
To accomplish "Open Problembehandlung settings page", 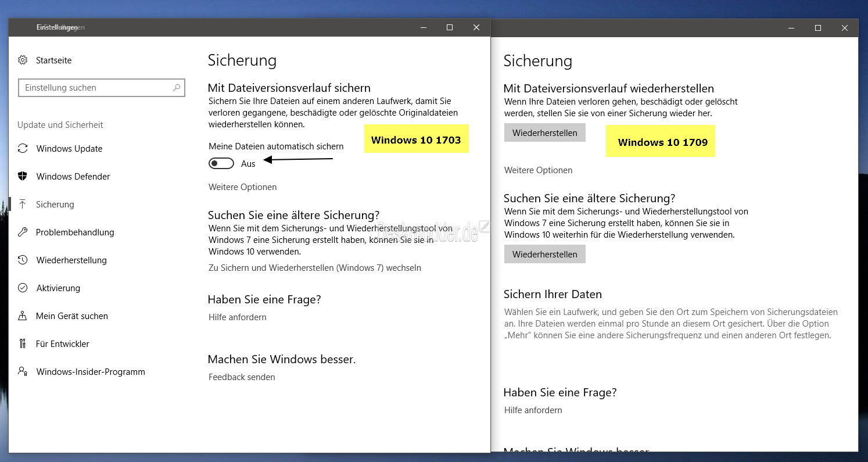I will click(75, 232).
